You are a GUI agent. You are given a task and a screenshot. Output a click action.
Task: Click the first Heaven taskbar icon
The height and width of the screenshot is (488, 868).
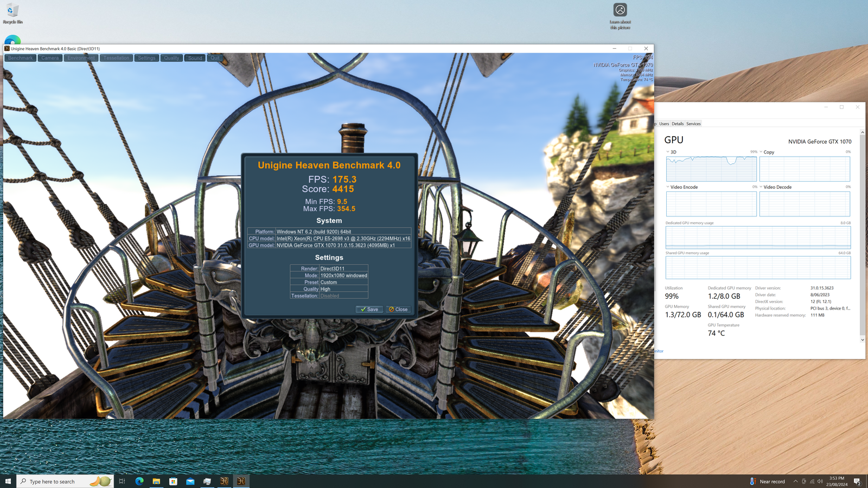click(224, 481)
